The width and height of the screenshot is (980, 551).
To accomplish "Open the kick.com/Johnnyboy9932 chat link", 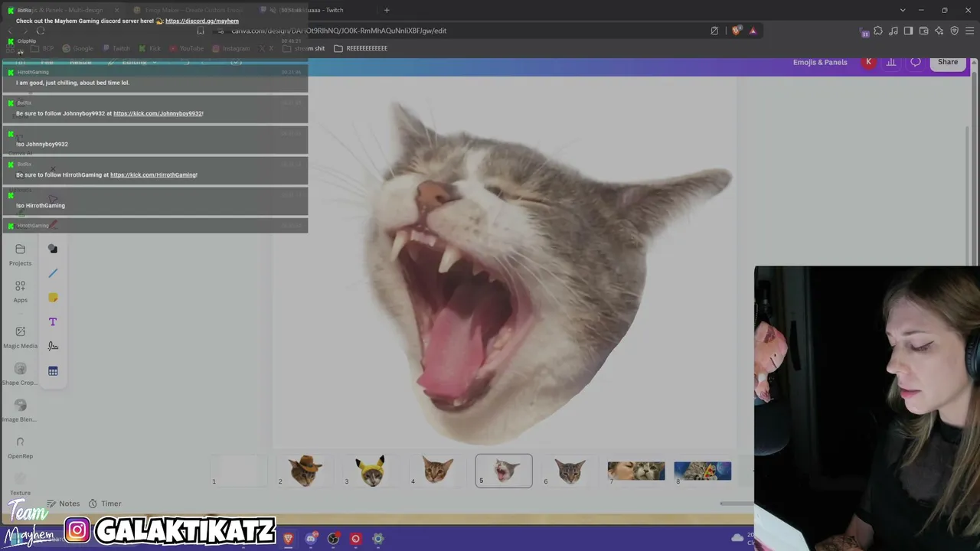I will tap(158, 113).
